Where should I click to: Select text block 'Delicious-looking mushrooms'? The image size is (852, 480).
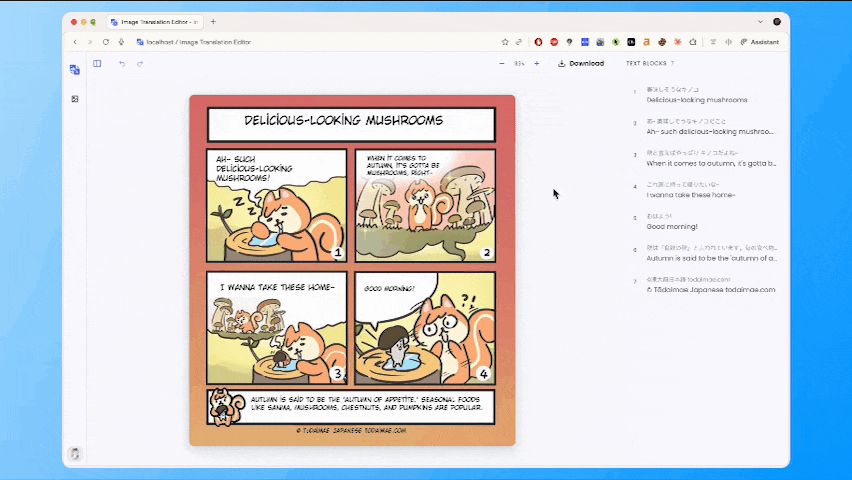pyautogui.click(x=705, y=95)
